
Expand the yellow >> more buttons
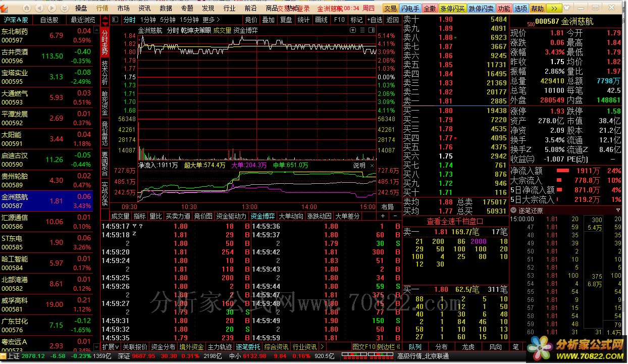[553, 8]
